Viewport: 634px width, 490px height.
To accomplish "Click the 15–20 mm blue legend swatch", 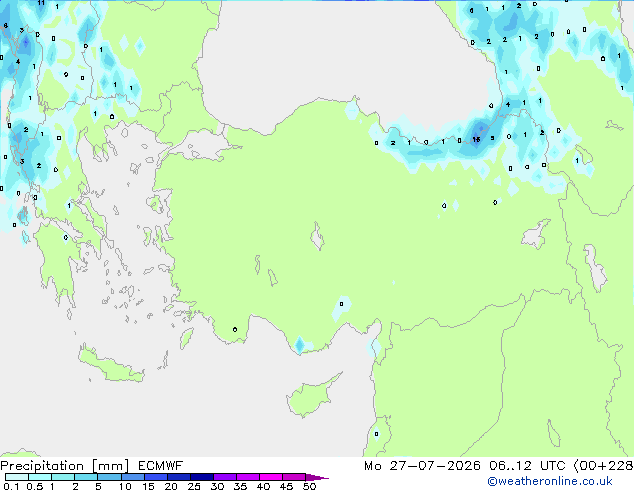I will coord(156,477).
